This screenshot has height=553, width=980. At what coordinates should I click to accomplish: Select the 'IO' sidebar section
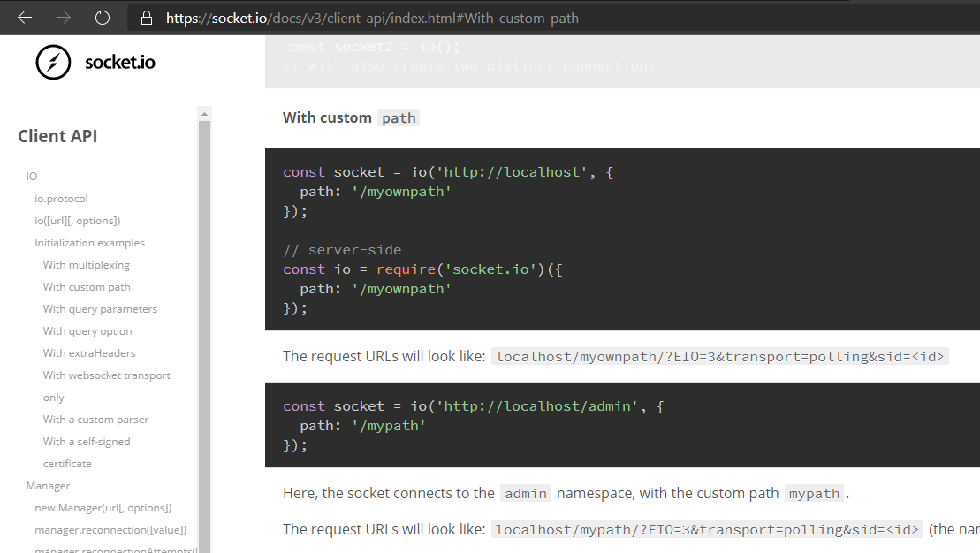coord(30,176)
